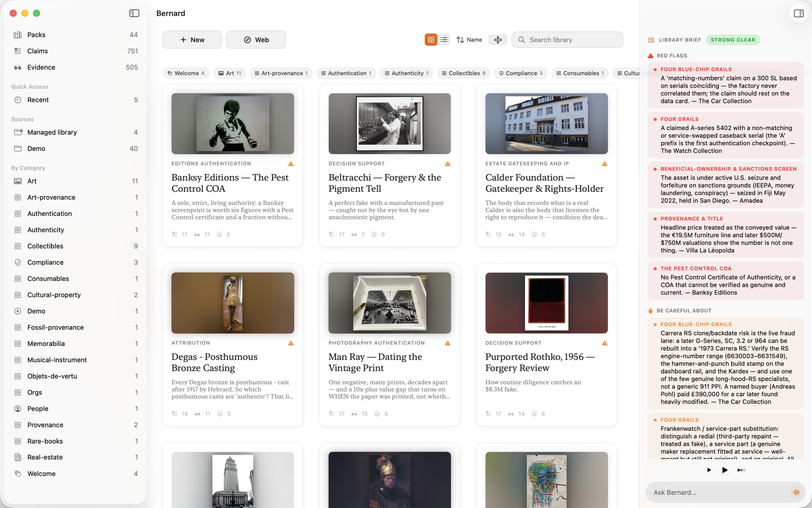Play the library brief audio

725,470
